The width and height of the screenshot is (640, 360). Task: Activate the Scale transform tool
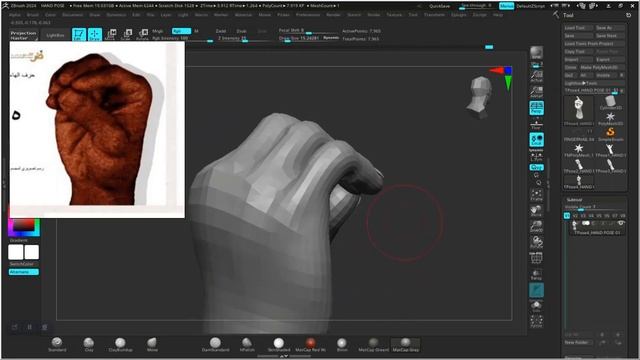point(126,34)
